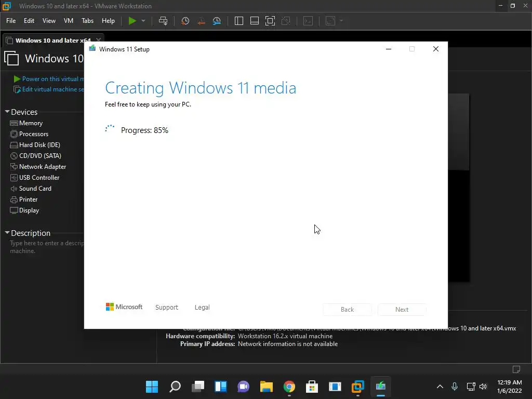Open Teams Chat on the taskbar
This screenshot has height=399, width=532.
(x=243, y=387)
